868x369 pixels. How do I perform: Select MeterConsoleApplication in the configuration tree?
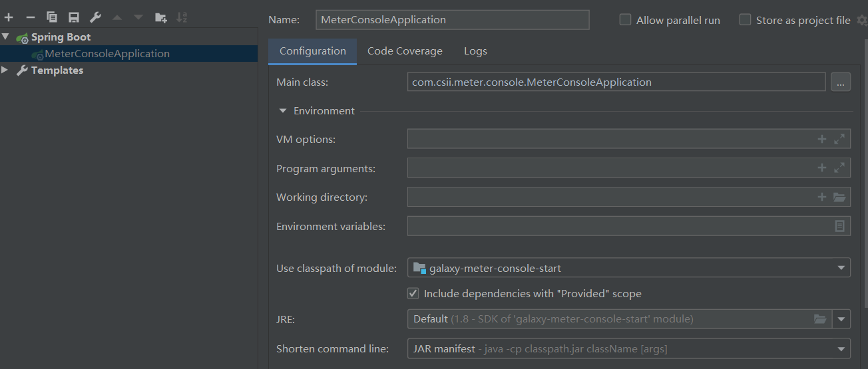[107, 54]
